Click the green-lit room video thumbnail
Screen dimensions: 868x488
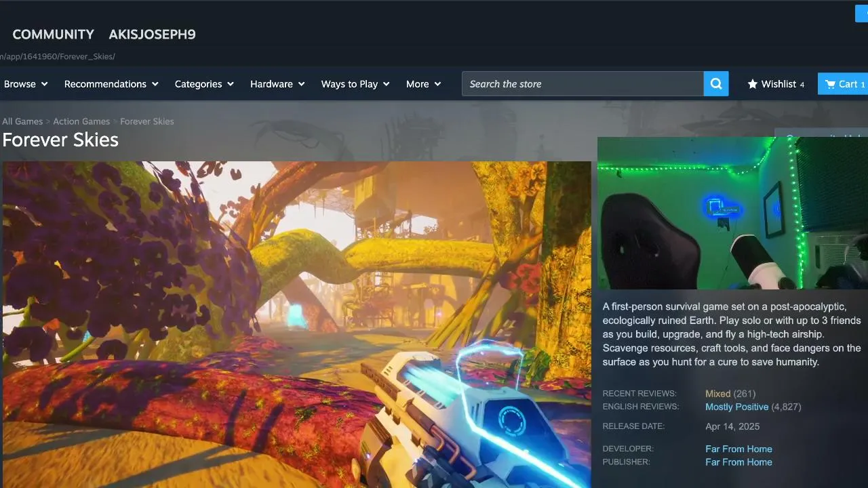tap(732, 213)
